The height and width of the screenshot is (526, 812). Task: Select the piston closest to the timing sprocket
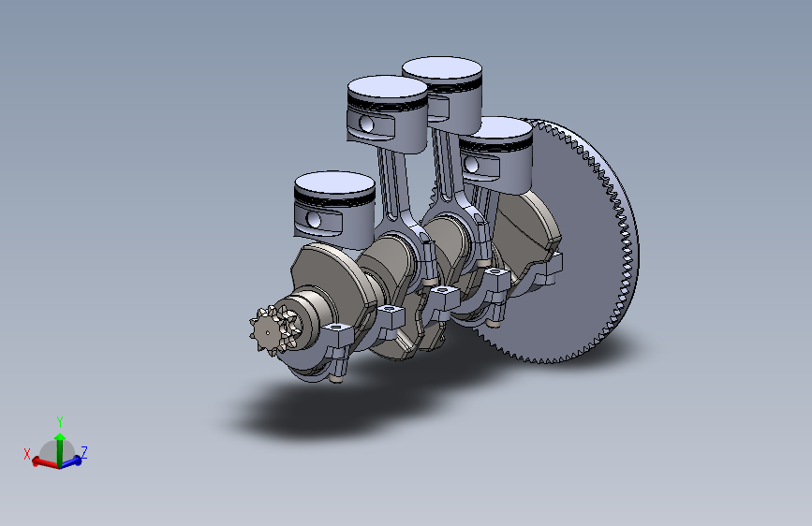[334, 210]
